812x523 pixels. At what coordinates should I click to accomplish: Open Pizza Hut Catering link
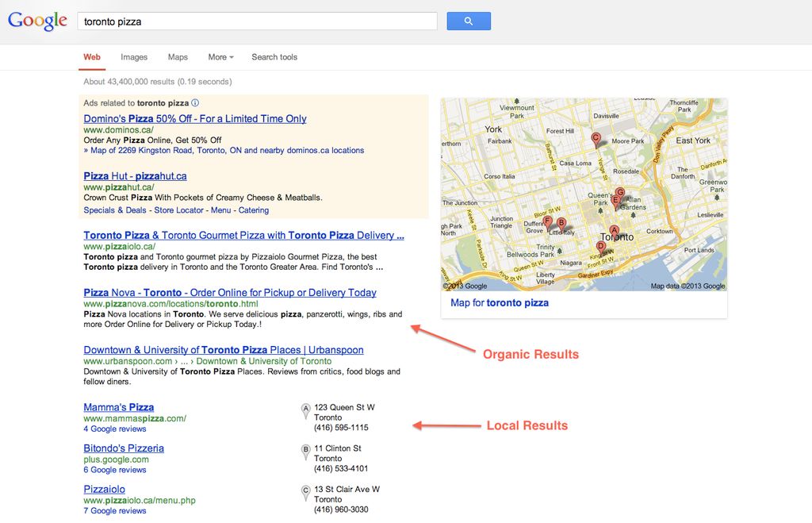[254, 210]
